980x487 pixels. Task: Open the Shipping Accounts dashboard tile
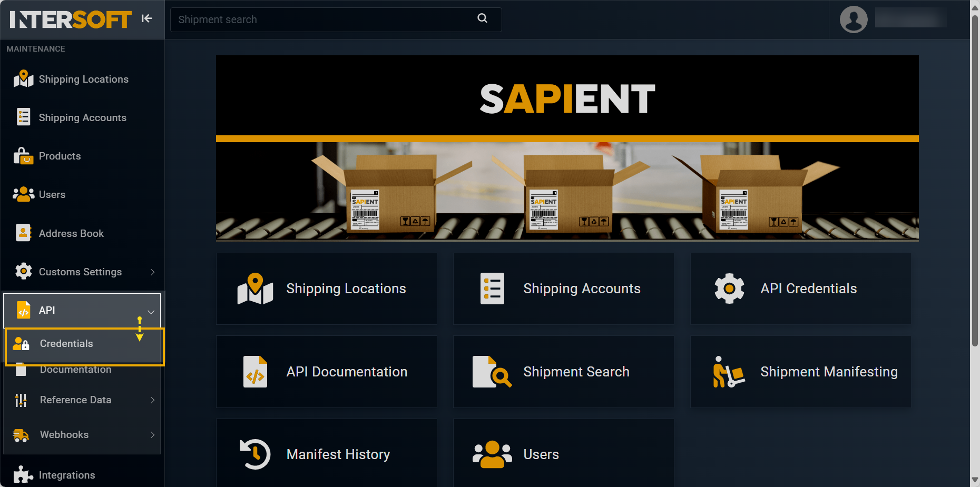click(x=563, y=289)
